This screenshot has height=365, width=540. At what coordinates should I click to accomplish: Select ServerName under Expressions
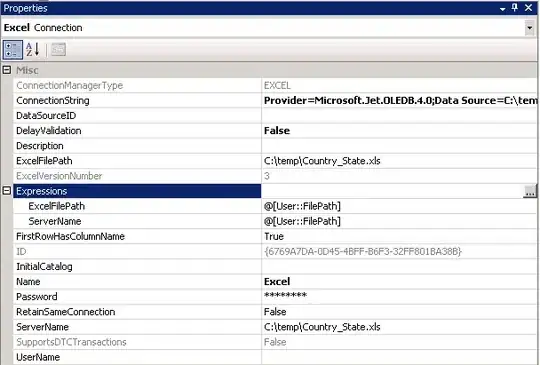click(x=55, y=221)
